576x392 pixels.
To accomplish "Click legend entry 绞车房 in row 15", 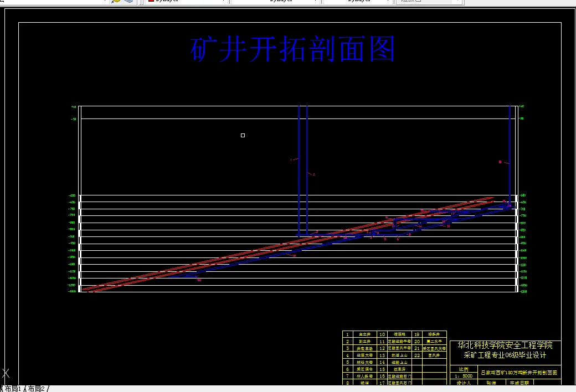I will click(x=399, y=369).
